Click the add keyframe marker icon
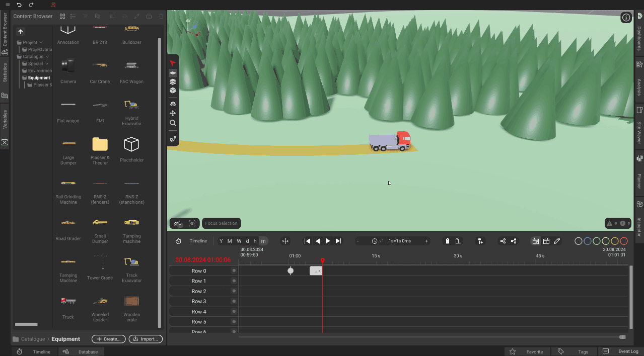 (x=480, y=241)
